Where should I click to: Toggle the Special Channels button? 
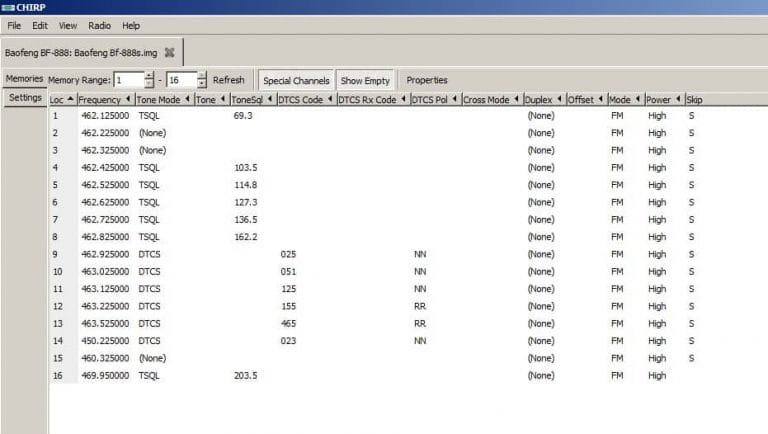pos(296,80)
